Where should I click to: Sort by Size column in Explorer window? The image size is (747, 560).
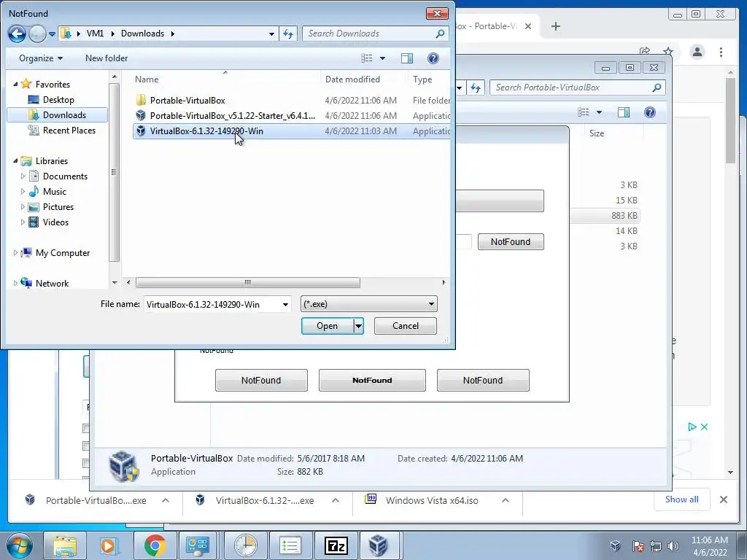(x=597, y=133)
